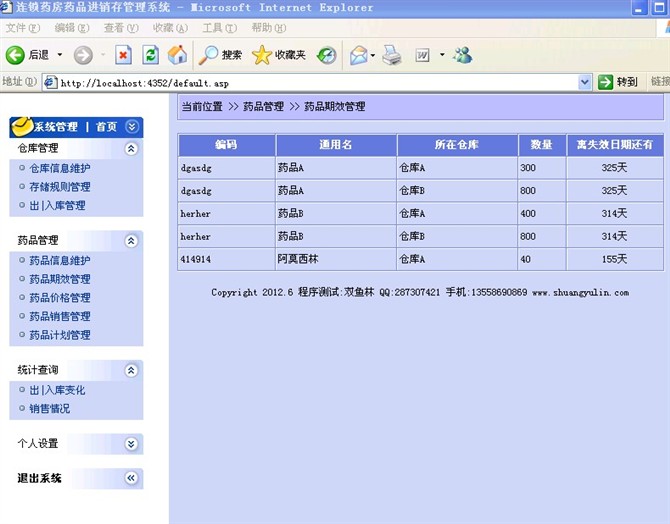Click the Back arrow icon
670x524 pixels.
(x=15, y=55)
